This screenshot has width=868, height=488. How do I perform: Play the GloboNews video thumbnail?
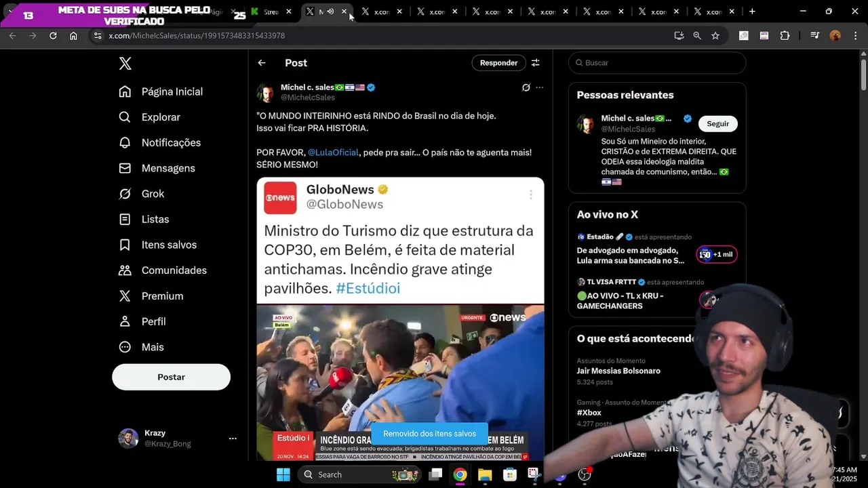[x=400, y=383]
